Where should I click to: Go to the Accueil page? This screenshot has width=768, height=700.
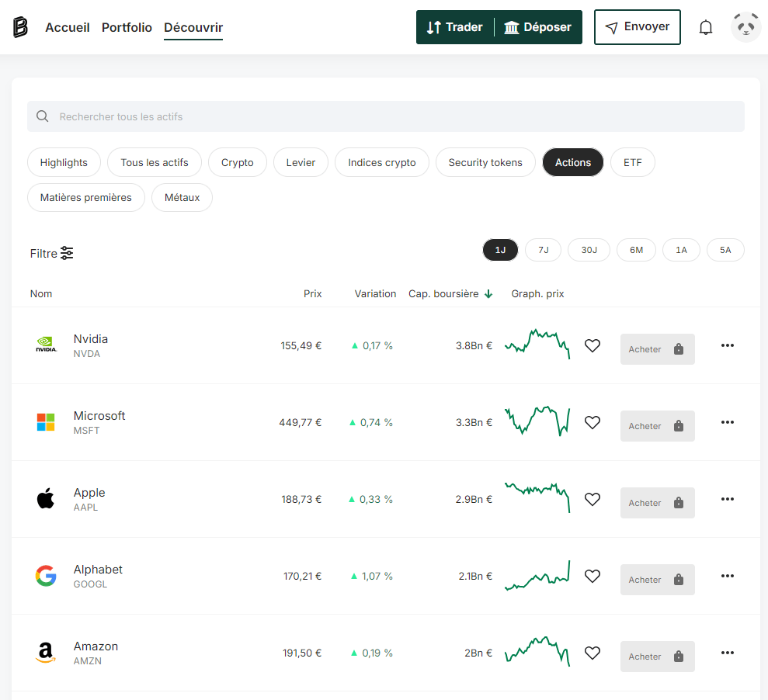pyautogui.click(x=68, y=27)
